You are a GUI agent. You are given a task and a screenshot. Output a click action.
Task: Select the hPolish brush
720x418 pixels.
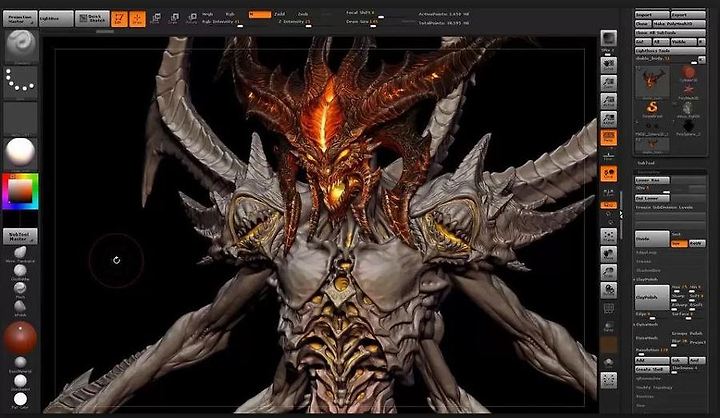[x=20, y=306]
